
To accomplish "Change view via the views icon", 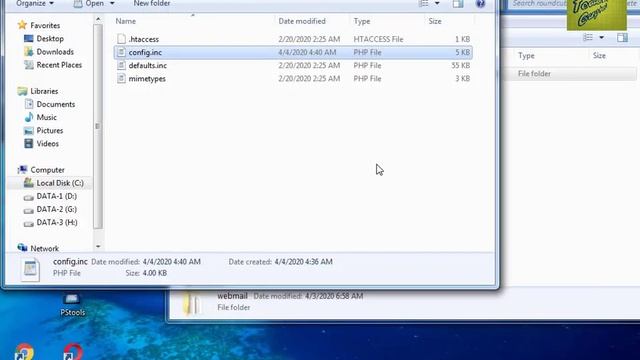I will coord(424,3).
